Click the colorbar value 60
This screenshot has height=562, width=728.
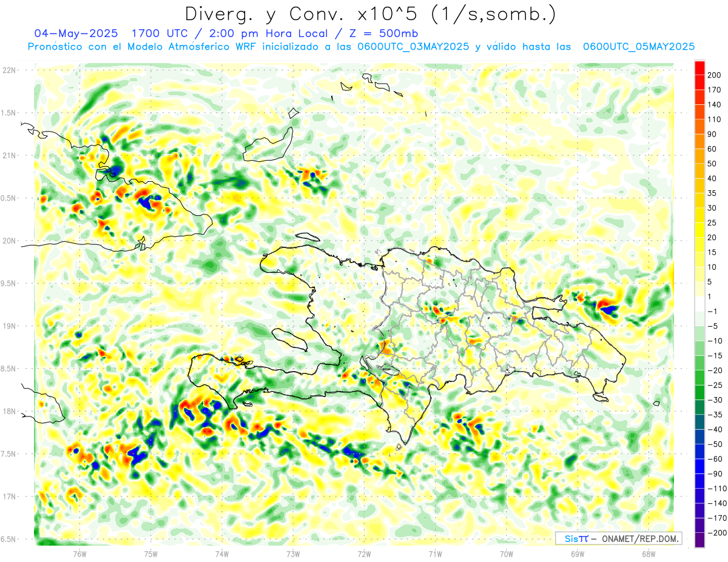pyautogui.click(x=713, y=149)
